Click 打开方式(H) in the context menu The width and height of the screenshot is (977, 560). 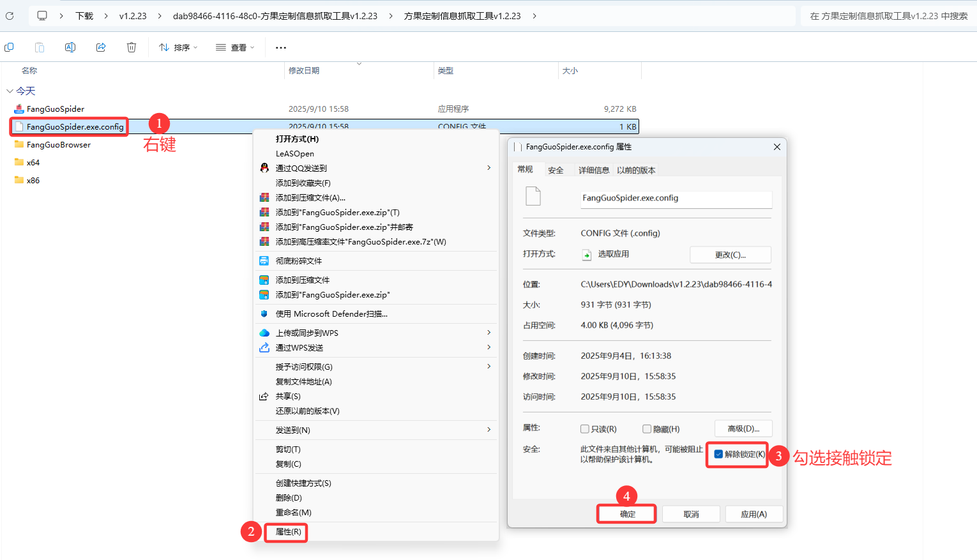click(297, 139)
